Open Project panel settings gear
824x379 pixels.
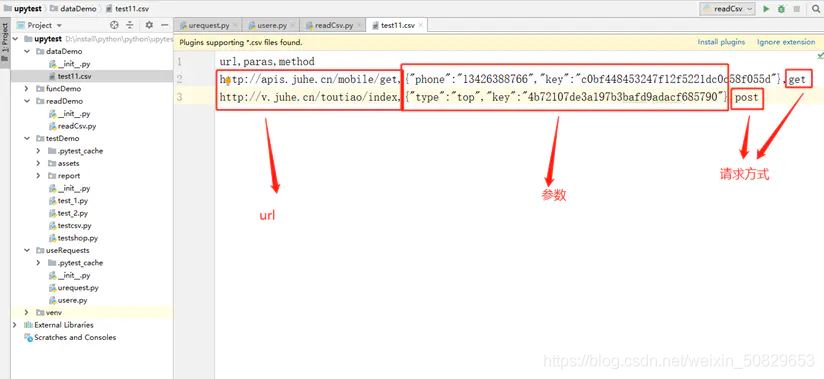(x=149, y=25)
